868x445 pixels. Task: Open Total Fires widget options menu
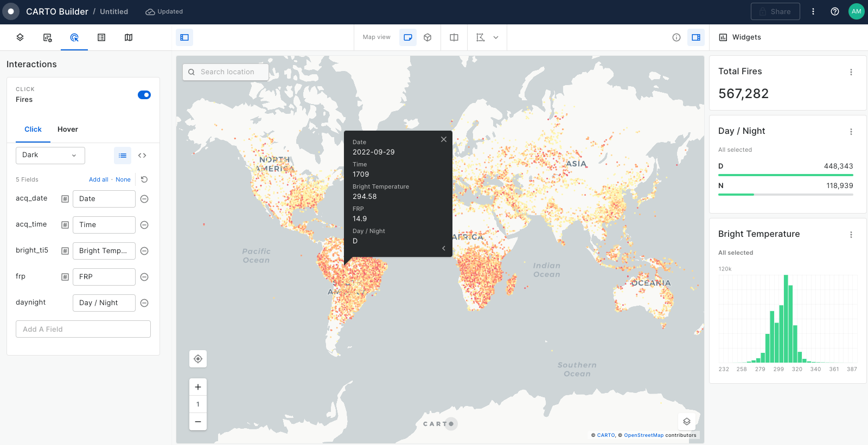point(851,72)
